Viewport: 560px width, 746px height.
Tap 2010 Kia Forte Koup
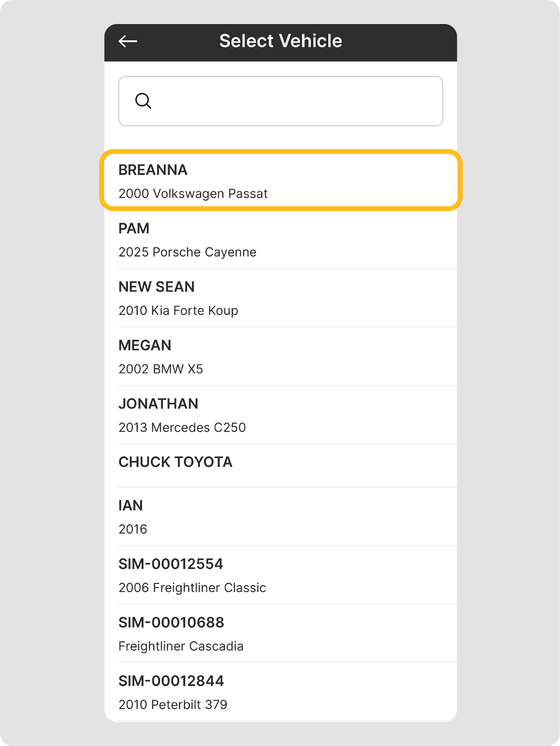coord(178,311)
